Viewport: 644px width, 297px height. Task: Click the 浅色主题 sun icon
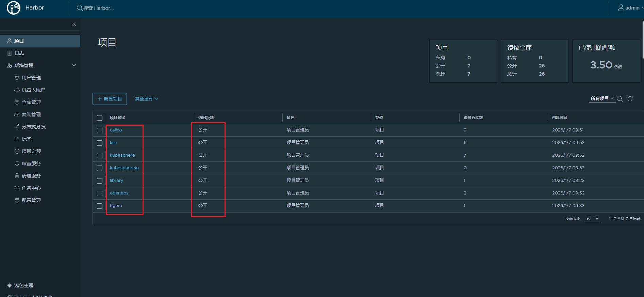pos(10,285)
